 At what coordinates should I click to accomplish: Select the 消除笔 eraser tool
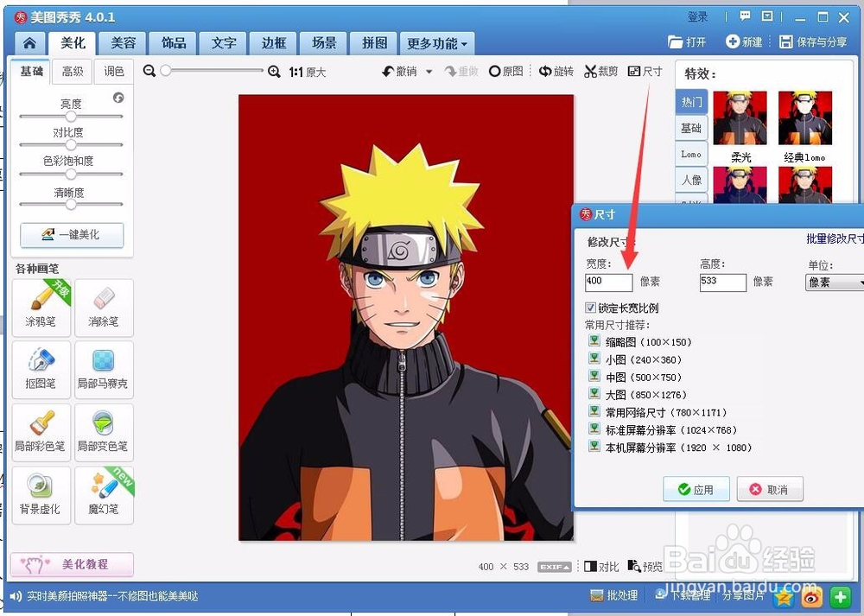click(x=104, y=308)
